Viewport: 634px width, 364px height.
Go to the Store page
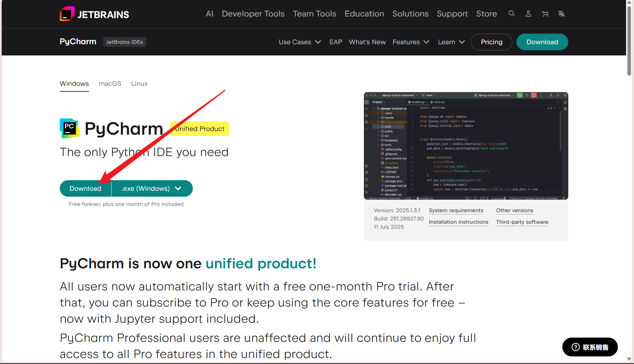(486, 14)
